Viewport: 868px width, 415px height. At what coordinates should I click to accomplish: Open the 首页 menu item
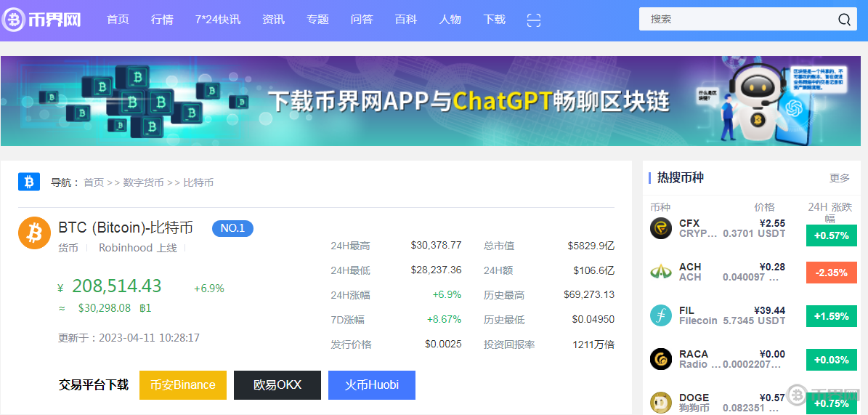coord(118,20)
